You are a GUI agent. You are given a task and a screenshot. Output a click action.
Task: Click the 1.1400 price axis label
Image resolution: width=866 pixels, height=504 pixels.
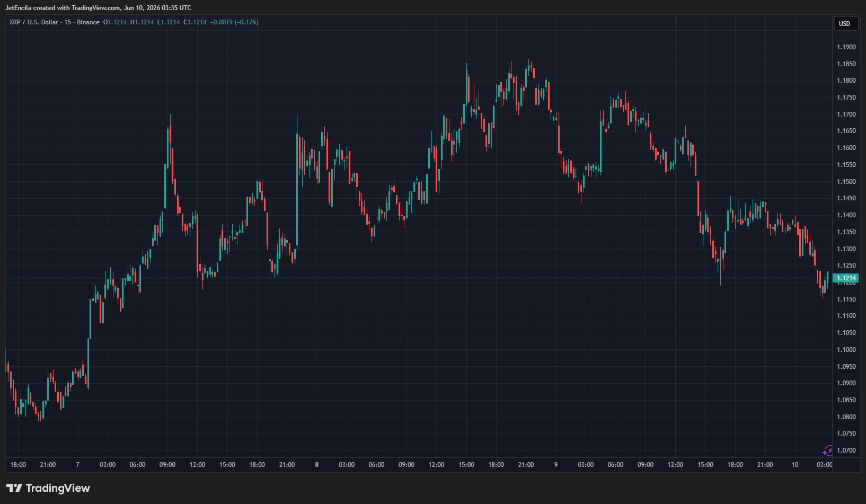846,215
